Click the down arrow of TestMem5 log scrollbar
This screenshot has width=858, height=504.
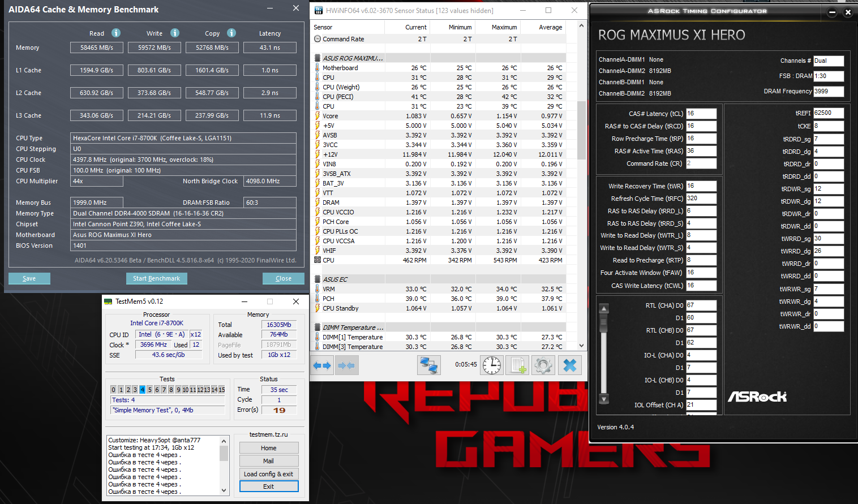[x=224, y=490]
